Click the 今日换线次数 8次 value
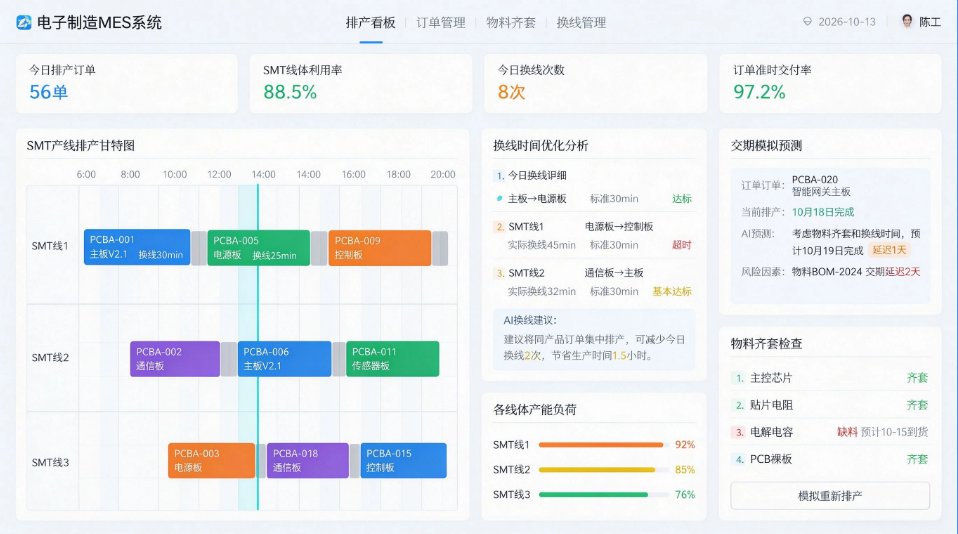Screen dimensions: 958x534 click(511, 92)
